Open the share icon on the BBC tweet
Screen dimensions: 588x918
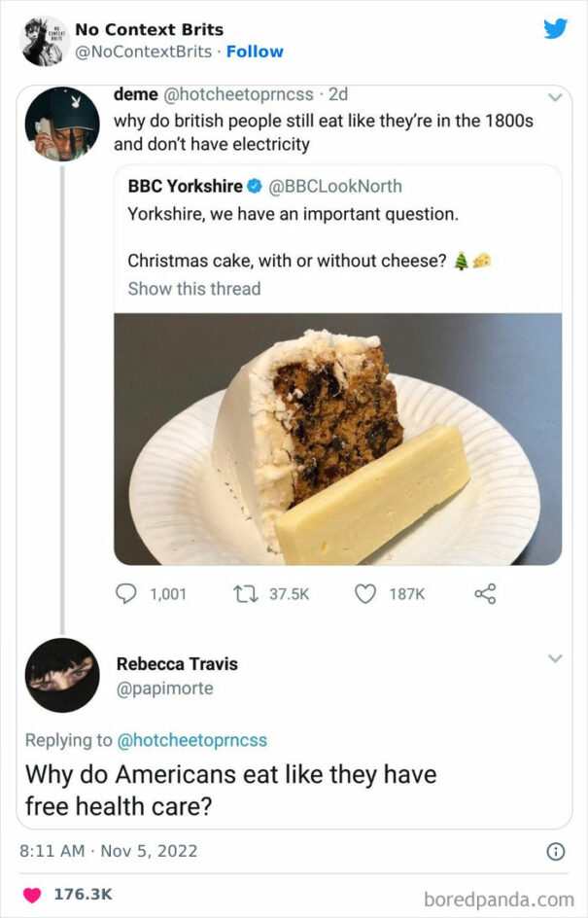click(x=485, y=593)
